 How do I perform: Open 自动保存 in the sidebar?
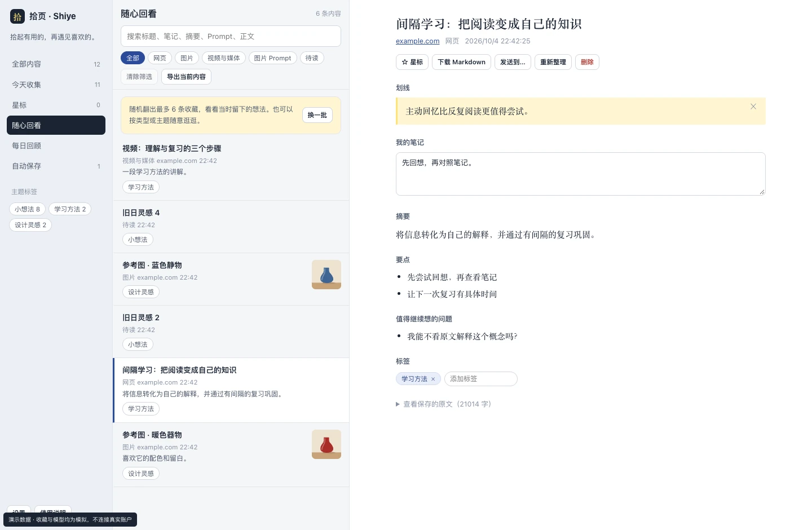(56, 166)
